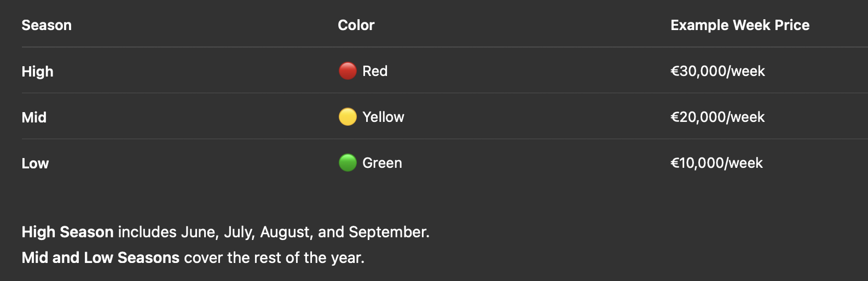The image size is (868, 281).
Task: Click the Green color label text
Action: click(382, 163)
